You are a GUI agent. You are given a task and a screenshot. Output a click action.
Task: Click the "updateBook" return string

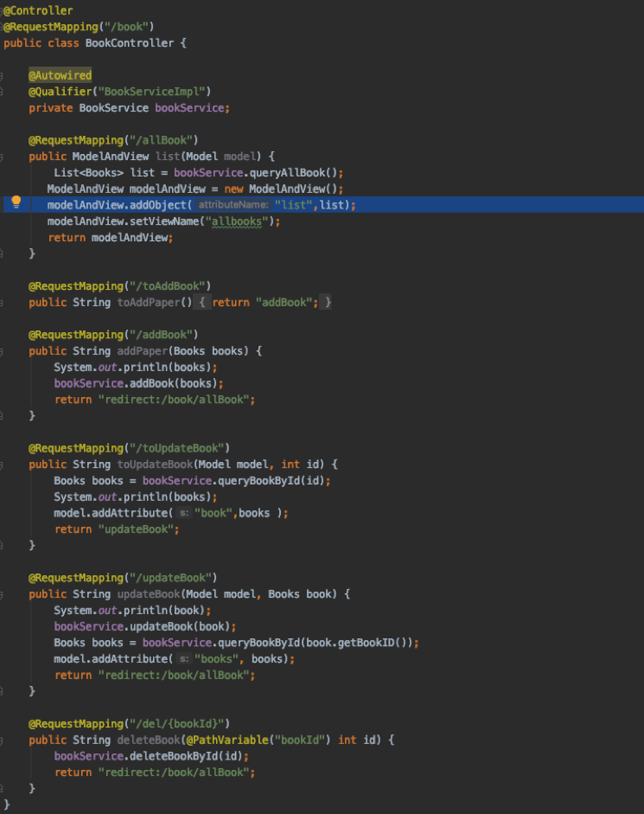click(x=136, y=529)
